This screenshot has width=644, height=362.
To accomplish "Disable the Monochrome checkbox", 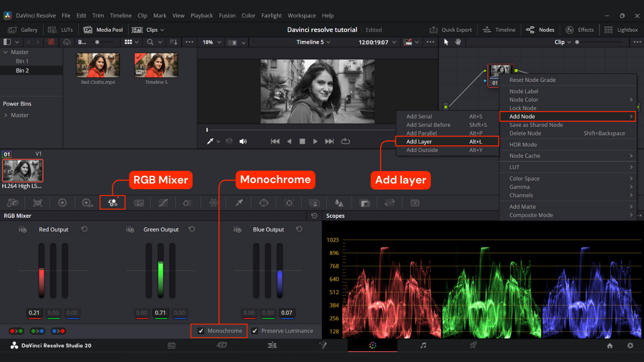I will coord(201,331).
